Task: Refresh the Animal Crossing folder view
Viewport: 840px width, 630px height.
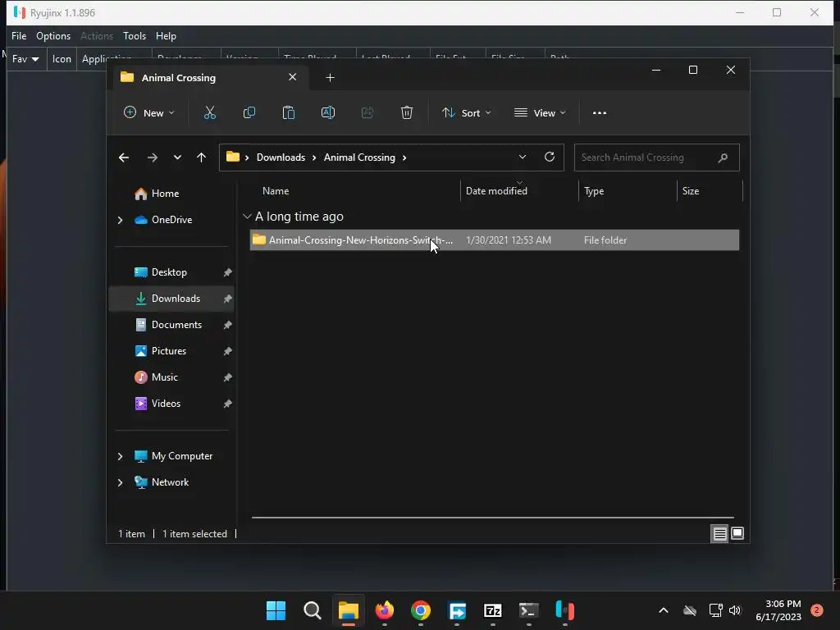Action: tap(550, 157)
